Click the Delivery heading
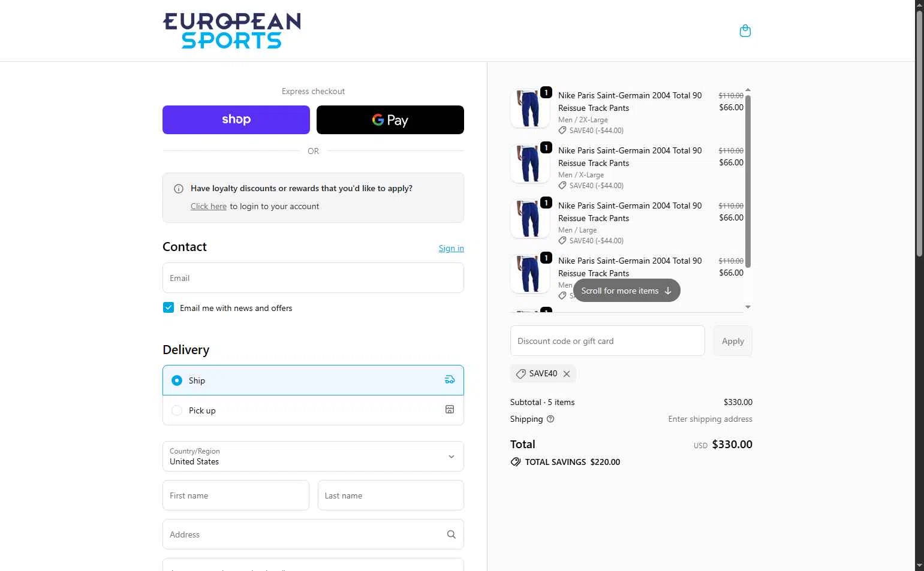The image size is (924, 571). click(x=186, y=350)
